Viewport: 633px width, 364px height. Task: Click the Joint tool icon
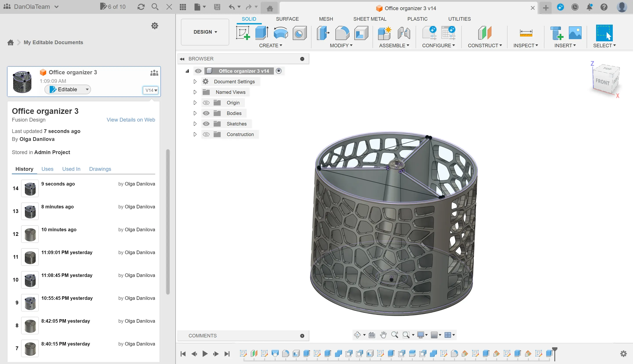(x=404, y=33)
